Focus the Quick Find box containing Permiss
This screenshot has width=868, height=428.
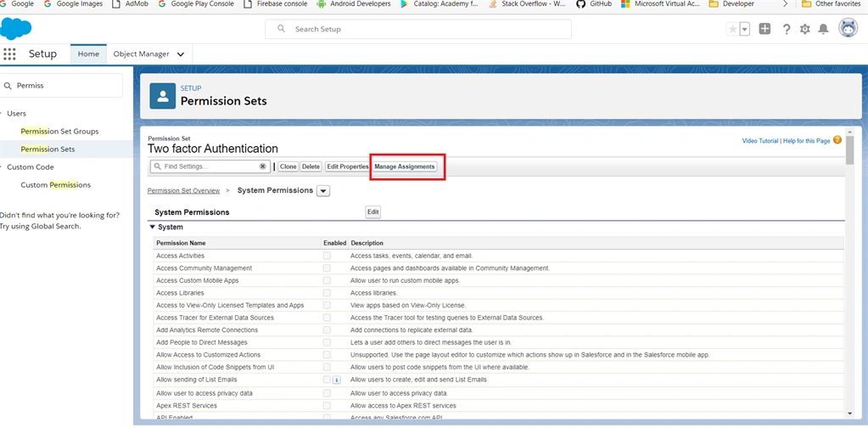point(61,86)
